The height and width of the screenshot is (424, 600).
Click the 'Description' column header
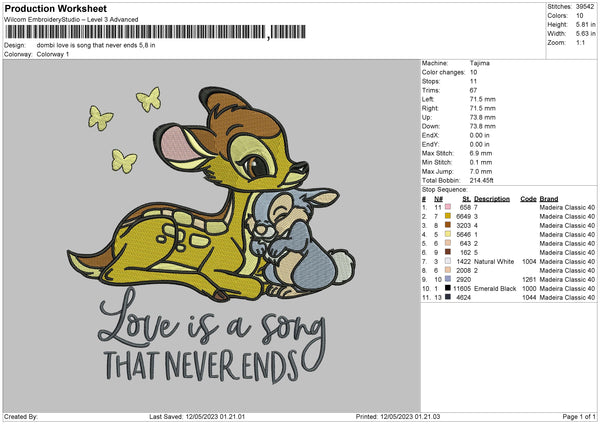[492, 199]
